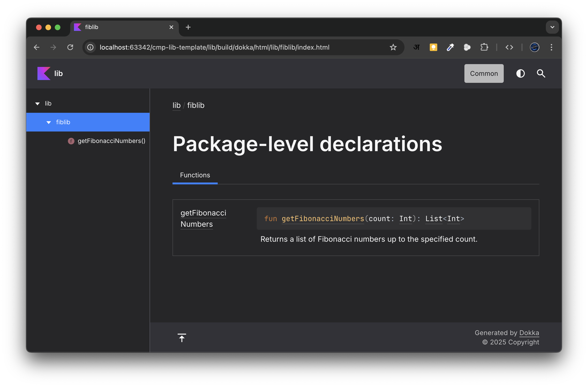Open a new browser tab

(188, 27)
